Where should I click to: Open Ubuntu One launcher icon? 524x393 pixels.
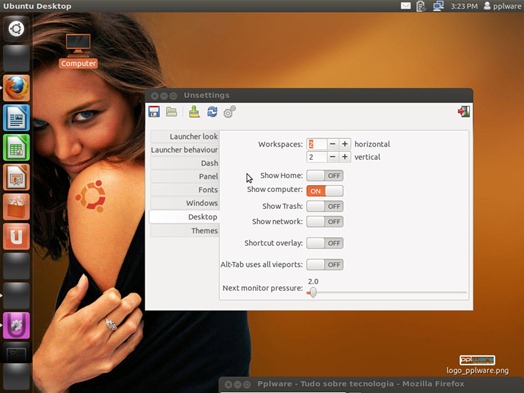pos(16,237)
